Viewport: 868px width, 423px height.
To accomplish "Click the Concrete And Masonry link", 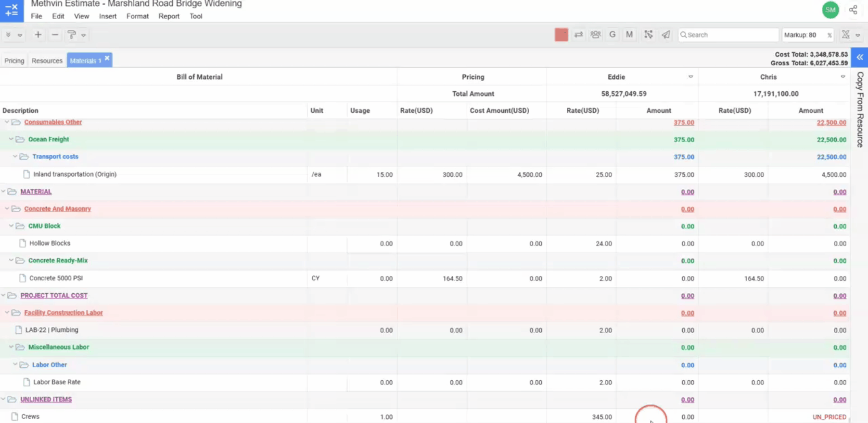I will click(58, 209).
